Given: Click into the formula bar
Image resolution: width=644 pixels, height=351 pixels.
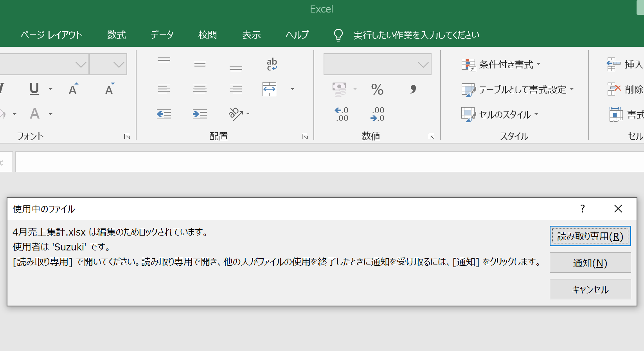Looking at the screenshot, I should pyautogui.click(x=329, y=162).
